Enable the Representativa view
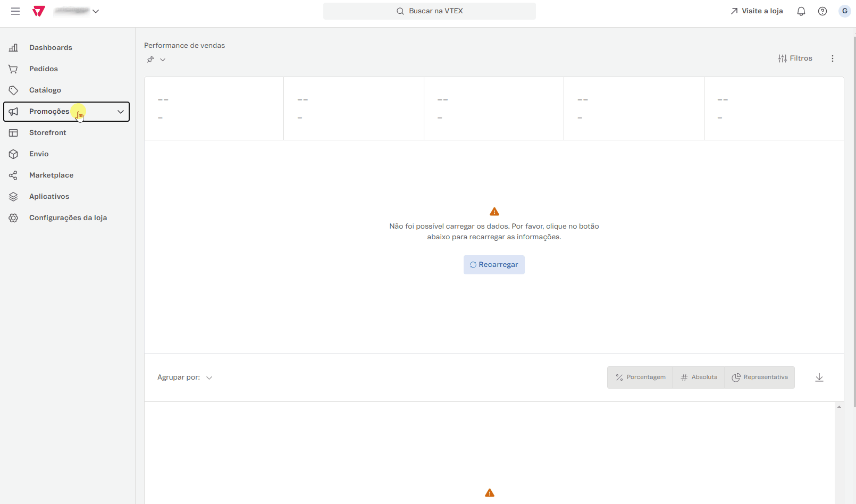 tap(760, 377)
